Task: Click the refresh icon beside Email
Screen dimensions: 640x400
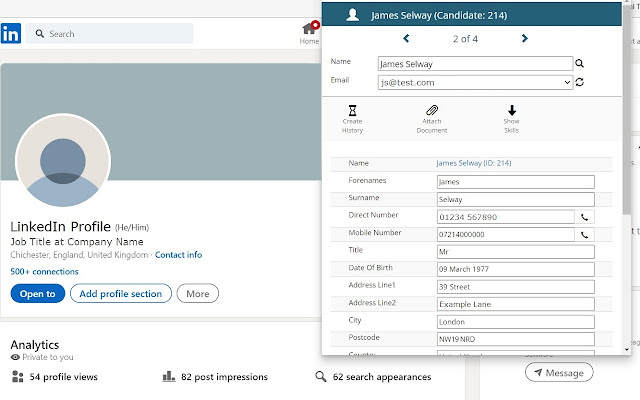Action: tap(580, 82)
